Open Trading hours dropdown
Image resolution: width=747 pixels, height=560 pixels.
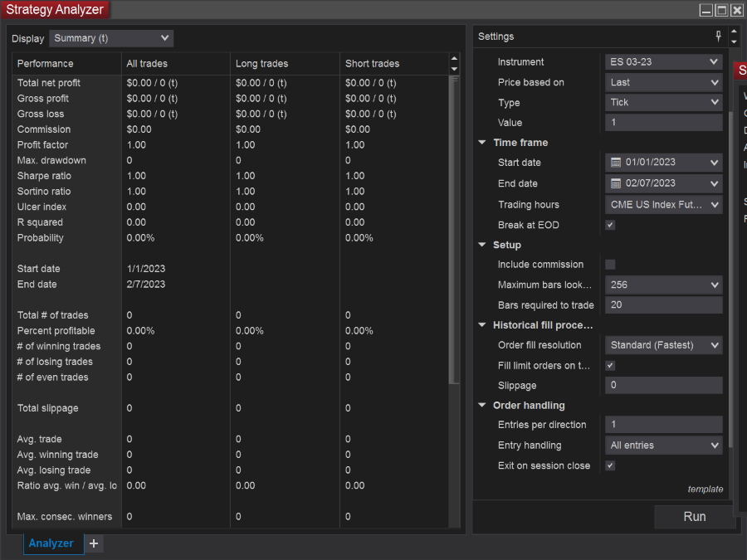coord(664,205)
